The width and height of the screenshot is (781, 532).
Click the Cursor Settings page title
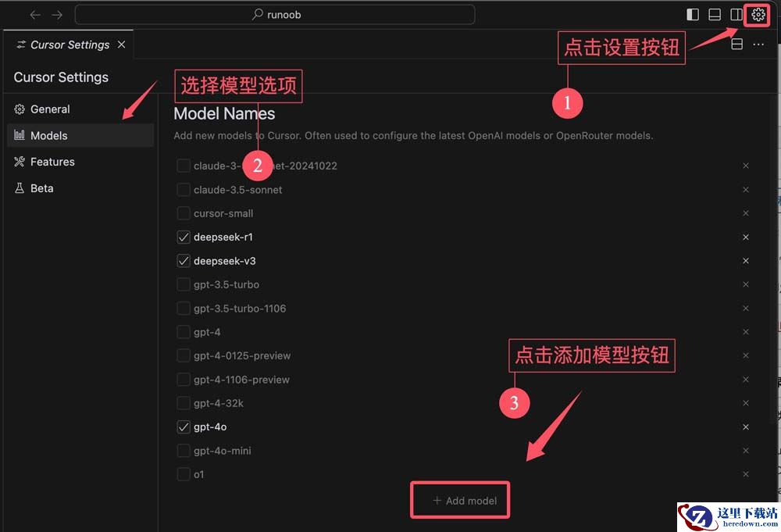(x=61, y=77)
